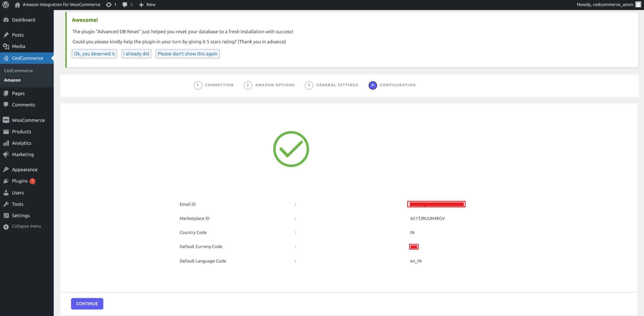Select step 4 Configuration

coord(392,85)
